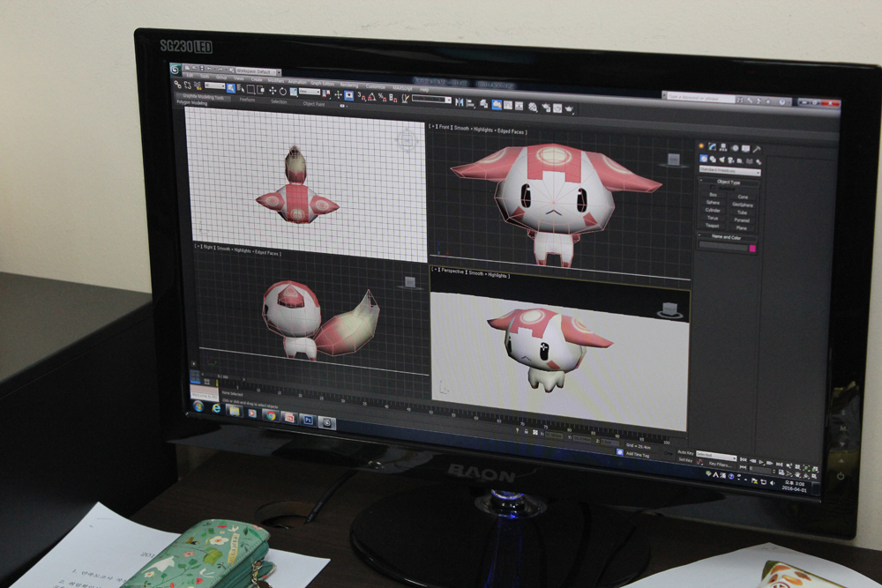Viewport: 882px width, 588px height.
Task: Click the Align tool icon
Action: point(470,103)
